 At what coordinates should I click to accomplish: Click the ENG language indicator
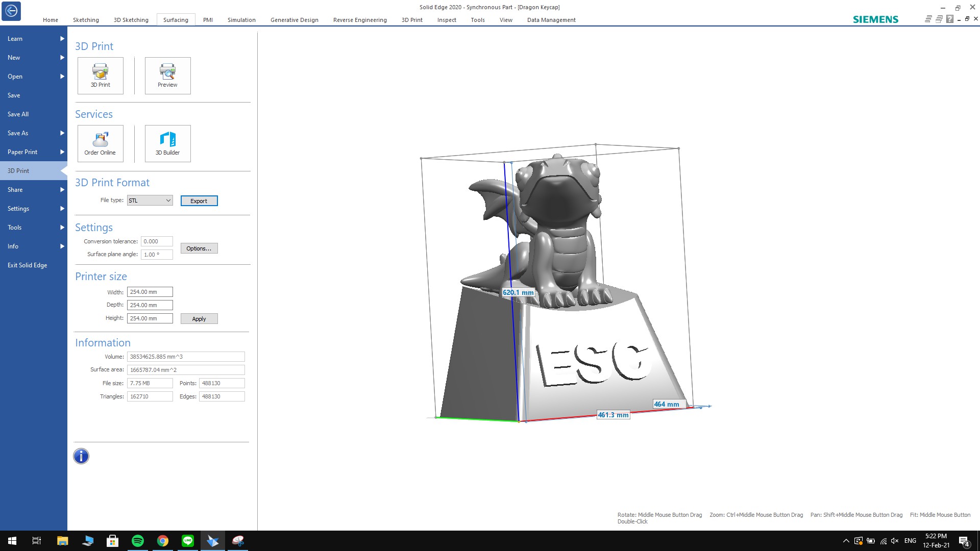tap(910, 541)
